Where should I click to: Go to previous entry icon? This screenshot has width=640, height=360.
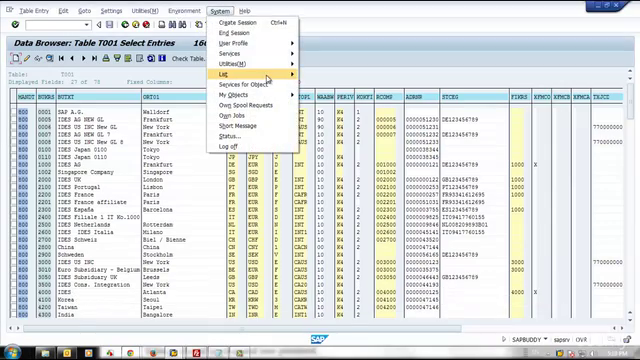(72, 58)
